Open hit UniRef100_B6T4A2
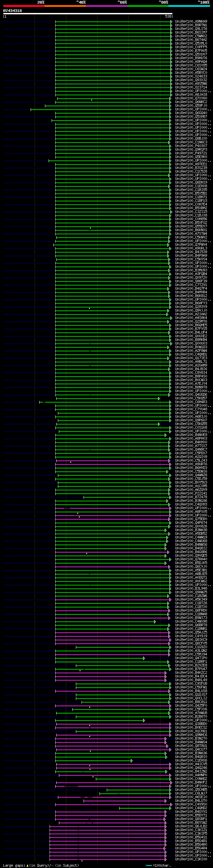The width and height of the screenshot is (213, 868). click(x=191, y=40)
